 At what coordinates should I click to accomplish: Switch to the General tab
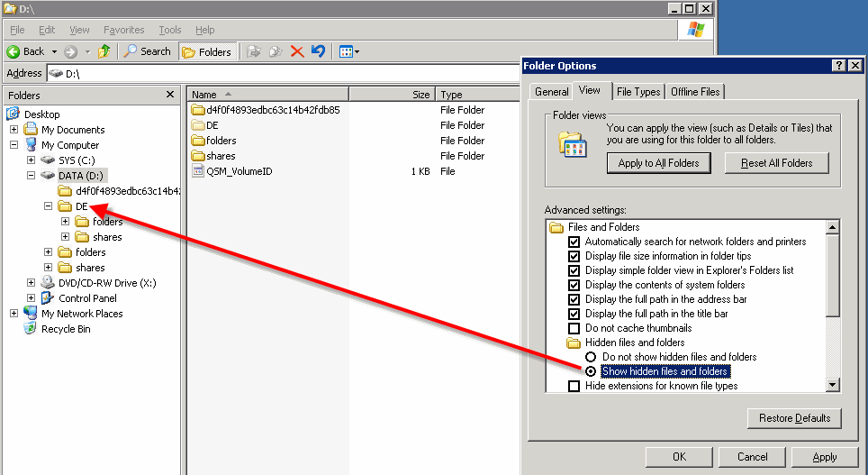click(x=551, y=92)
